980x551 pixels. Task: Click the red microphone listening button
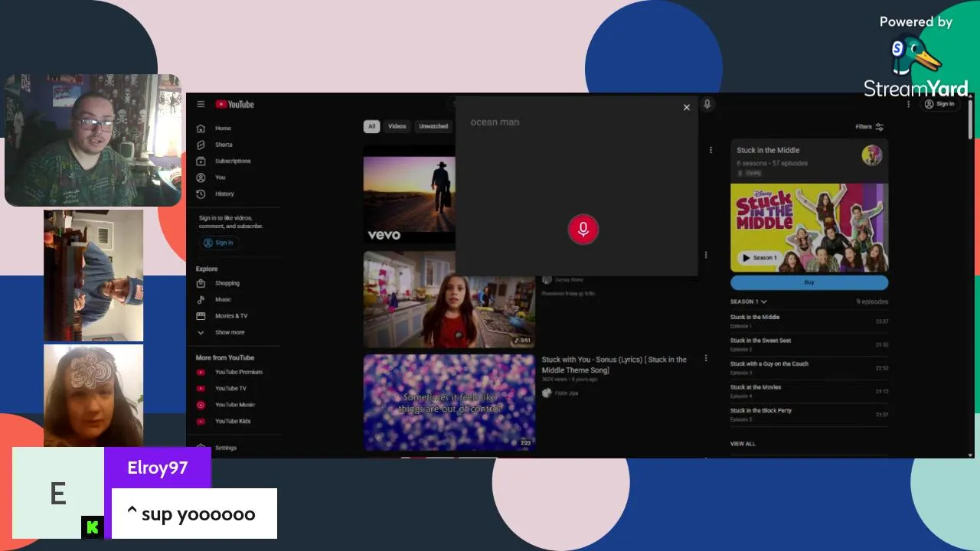pyautogui.click(x=583, y=230)
